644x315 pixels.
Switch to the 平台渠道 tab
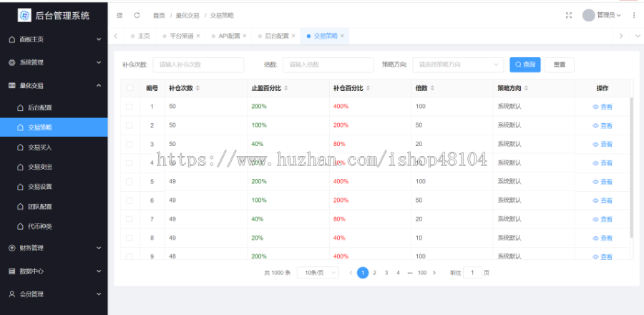point(182,36)
